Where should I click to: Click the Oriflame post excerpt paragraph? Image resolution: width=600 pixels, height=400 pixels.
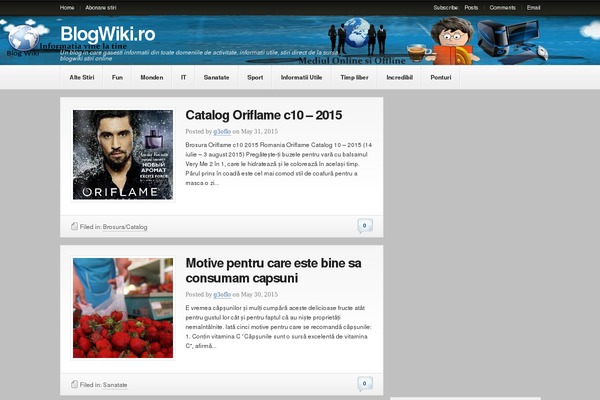(x=279, y=164)
